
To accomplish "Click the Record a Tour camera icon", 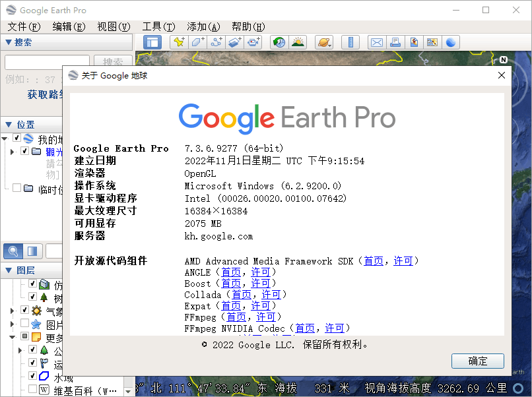I will point(254,42).
